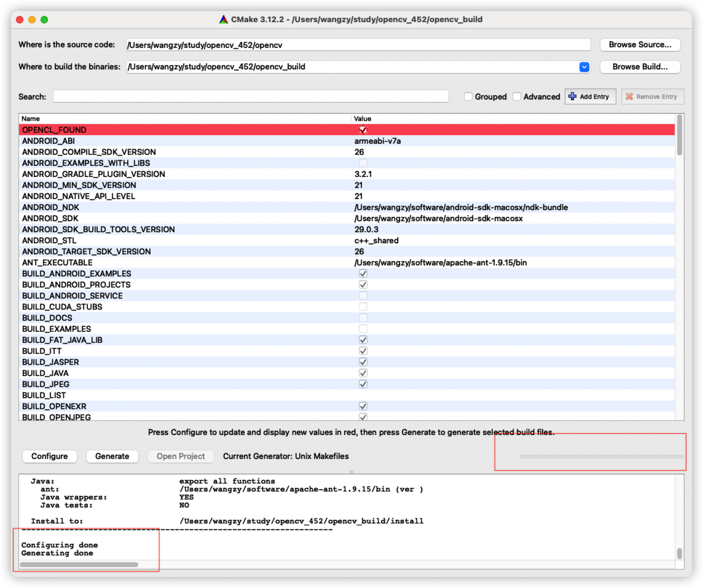This screenshot has height=588, width=703.
Task: Toggle the Grouped checkbox
Action: click(468, 96)
